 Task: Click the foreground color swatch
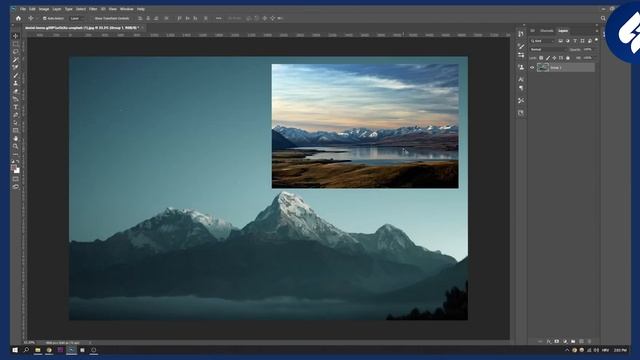(x=14, y=167)
